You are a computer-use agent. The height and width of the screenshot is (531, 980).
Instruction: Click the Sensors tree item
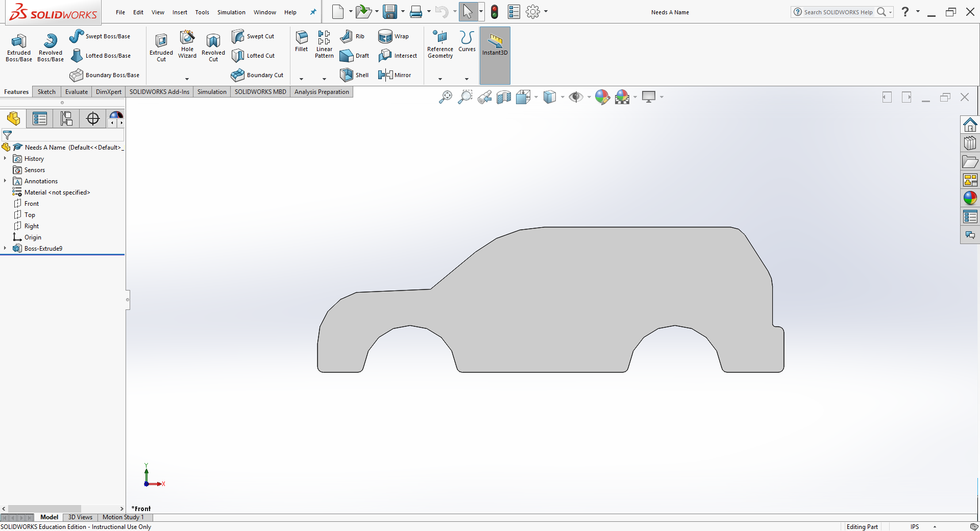pyautogui.click(x=29, y=170)
